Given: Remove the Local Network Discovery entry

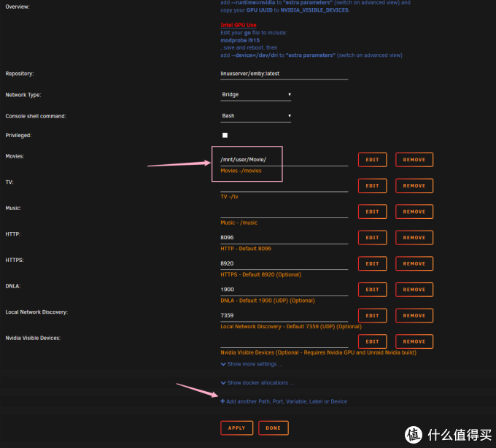Looking at the screenshot, I should point(414,315).
